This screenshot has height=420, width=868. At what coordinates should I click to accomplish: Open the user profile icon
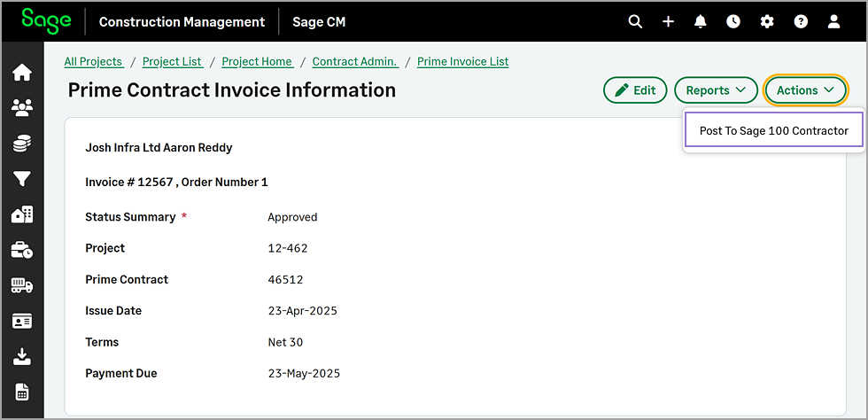click(833, 21)
